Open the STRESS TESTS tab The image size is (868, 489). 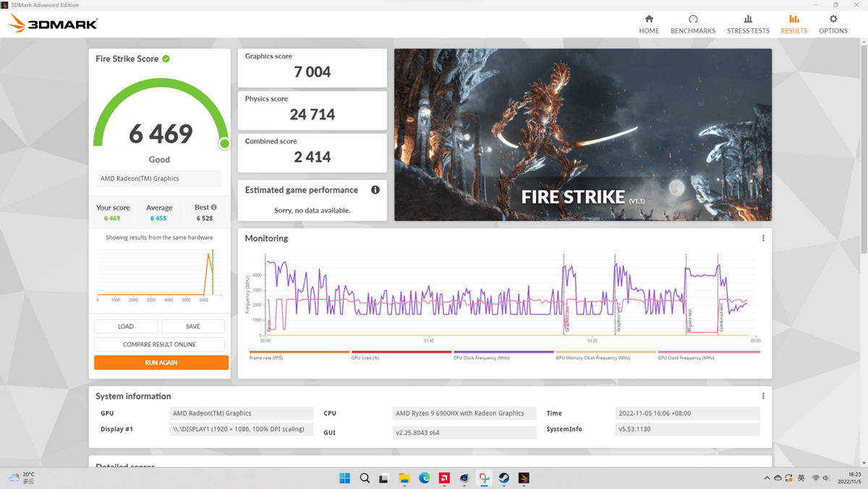748,24
